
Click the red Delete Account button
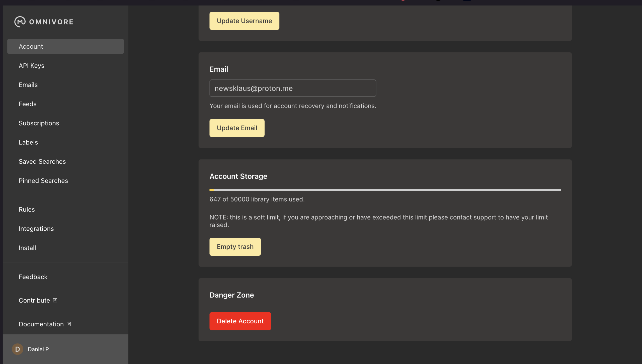(x=240, y=321)
